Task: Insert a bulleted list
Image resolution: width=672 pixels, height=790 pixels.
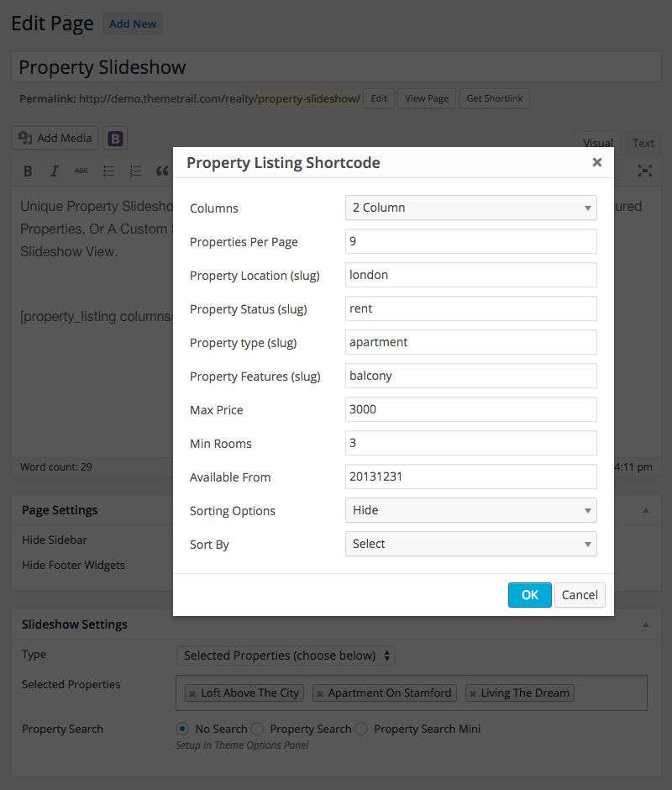Action: 108,171
